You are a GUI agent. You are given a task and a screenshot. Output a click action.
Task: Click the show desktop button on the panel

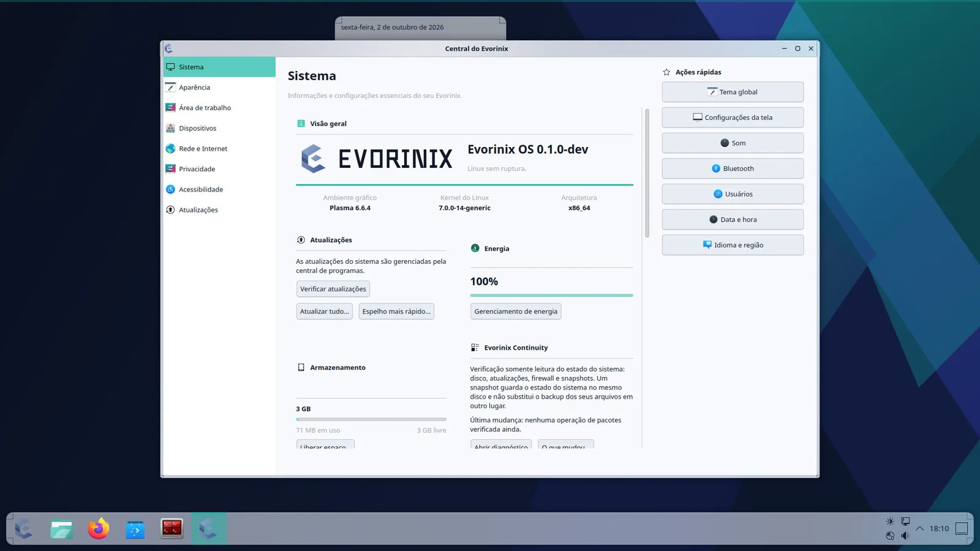coord(962,528)
